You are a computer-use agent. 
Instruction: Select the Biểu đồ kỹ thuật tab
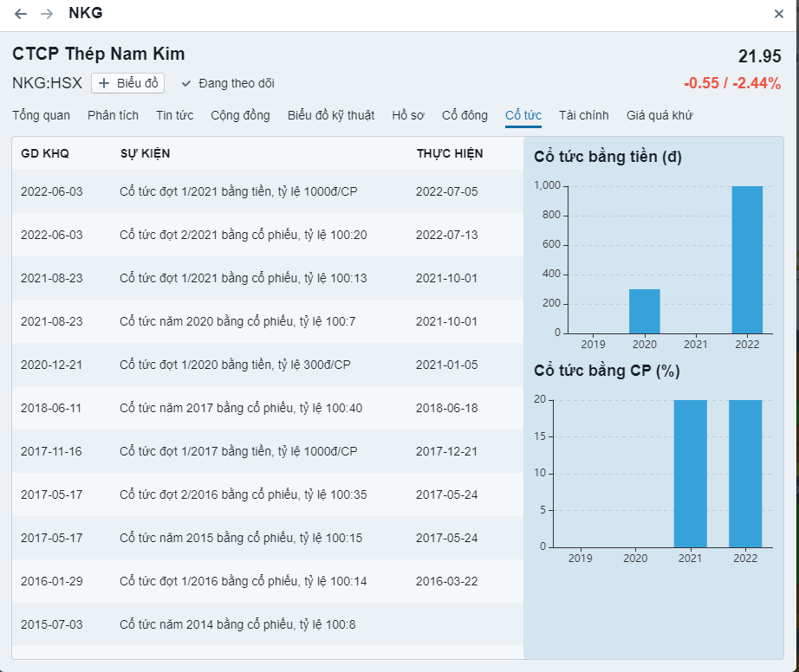pyautogui.click(x=330, y=115)
